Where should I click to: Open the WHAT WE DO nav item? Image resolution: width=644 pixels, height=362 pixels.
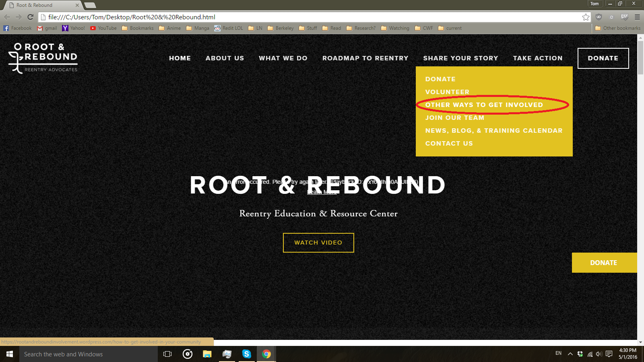[283, 58]
